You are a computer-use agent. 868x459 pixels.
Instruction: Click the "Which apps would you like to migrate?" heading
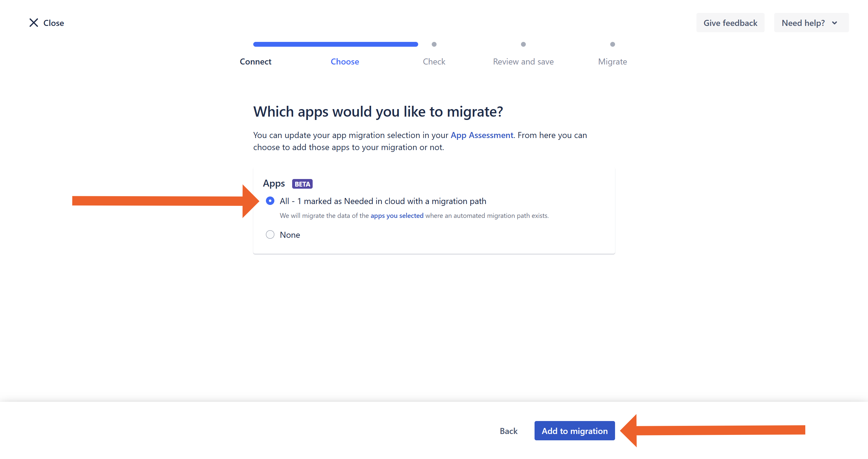[378, 112]
